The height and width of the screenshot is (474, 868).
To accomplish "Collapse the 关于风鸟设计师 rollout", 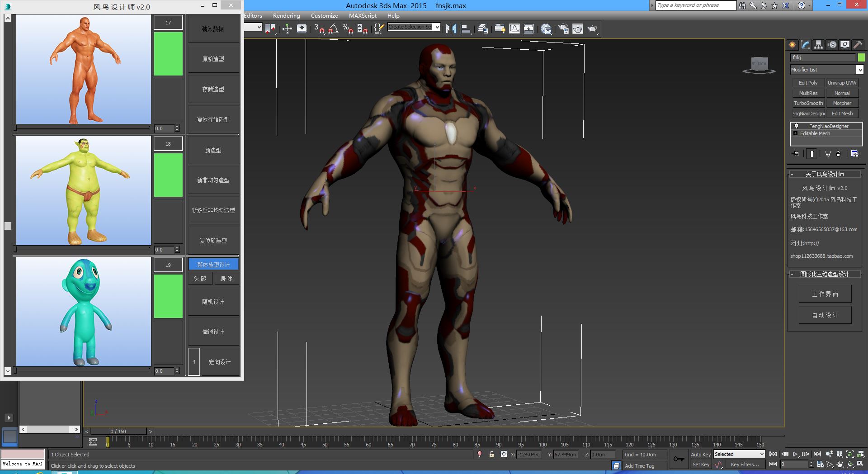I will click(792, 174).
